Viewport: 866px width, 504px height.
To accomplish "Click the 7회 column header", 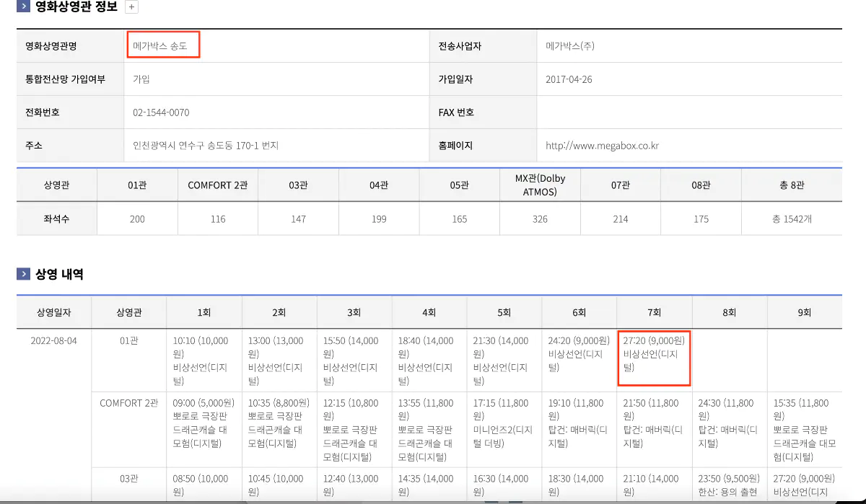I will 654,311.
